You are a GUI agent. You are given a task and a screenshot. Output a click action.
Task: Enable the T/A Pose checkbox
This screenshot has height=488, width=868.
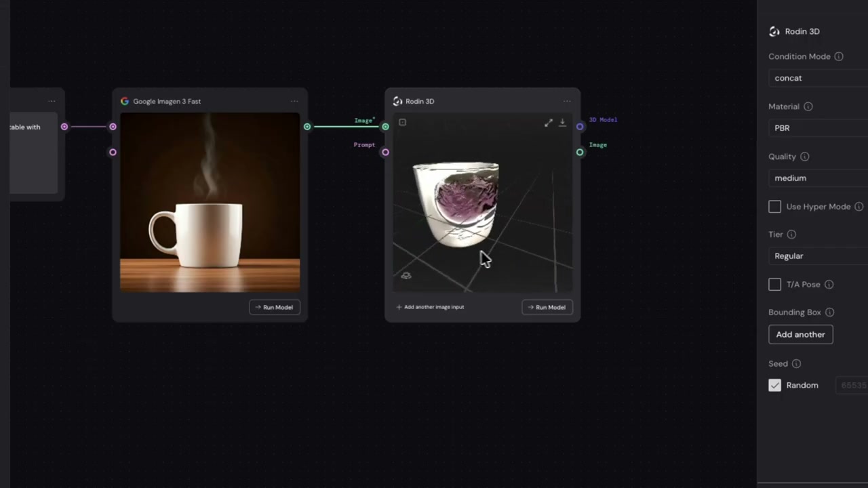774,285
